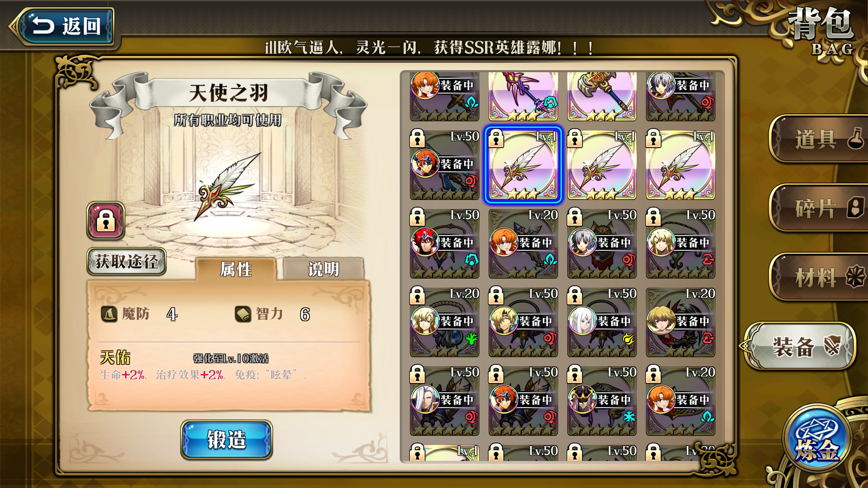Select the rightmost Lv.1 feather equipment
The image size is (868, 488).
pos(680,165)
